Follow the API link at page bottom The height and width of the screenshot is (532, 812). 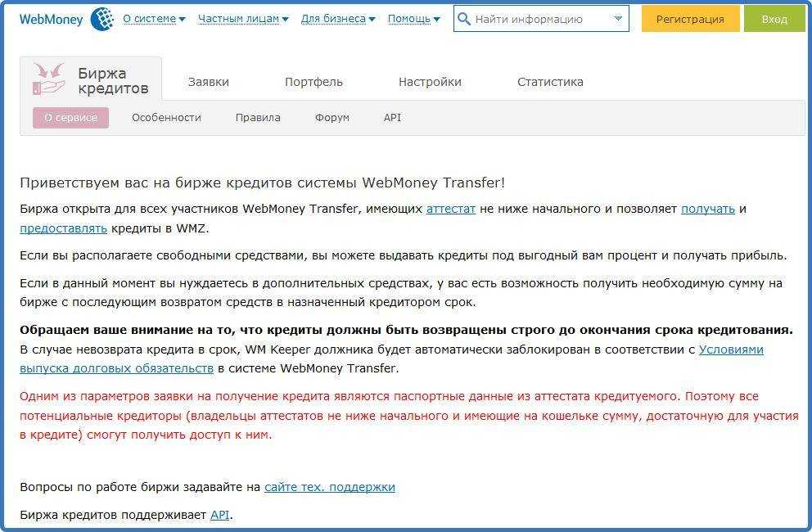[219, 515]
